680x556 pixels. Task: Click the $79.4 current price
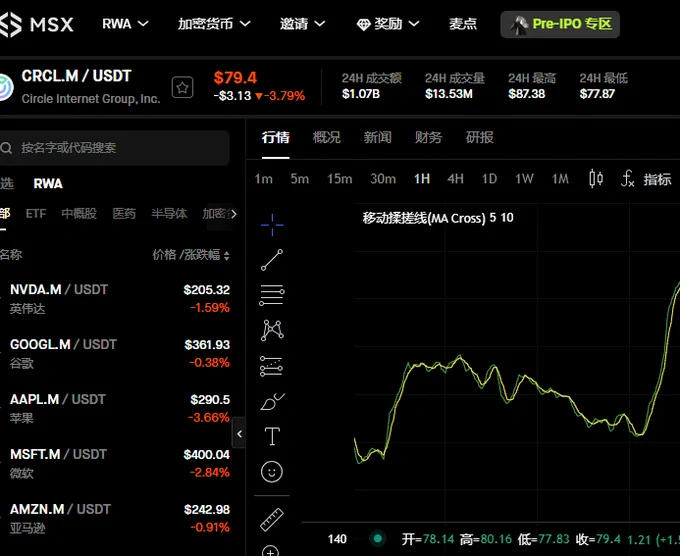tap(235, 78)
